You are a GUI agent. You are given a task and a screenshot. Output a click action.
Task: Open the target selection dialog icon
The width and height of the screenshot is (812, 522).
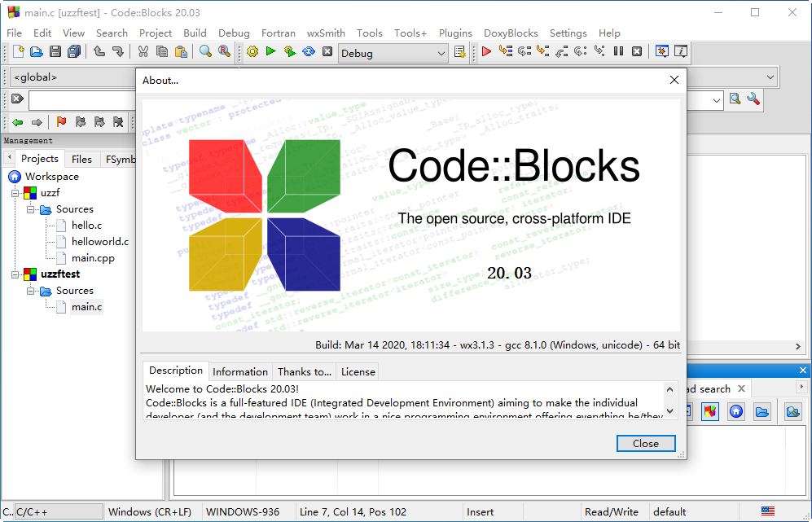[459, 51]
